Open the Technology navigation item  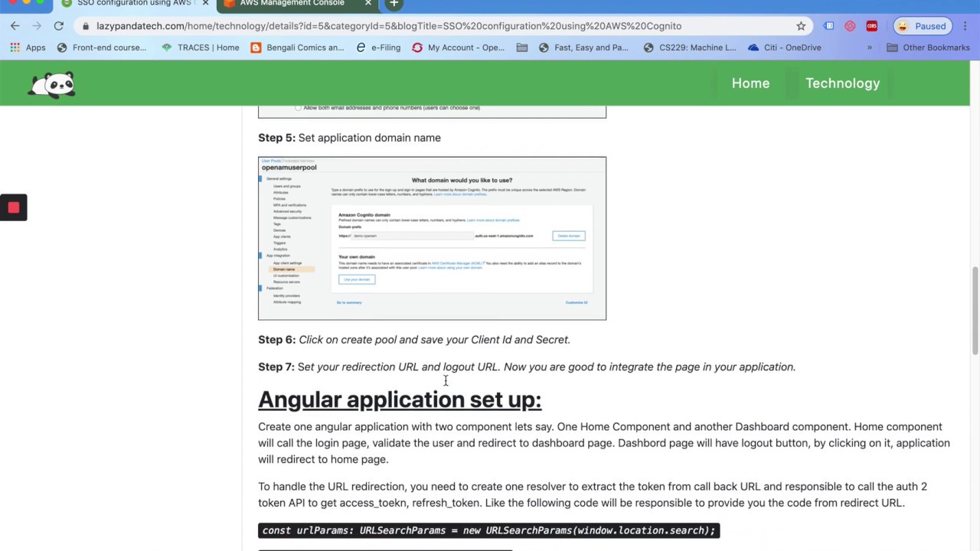point(842,83)
